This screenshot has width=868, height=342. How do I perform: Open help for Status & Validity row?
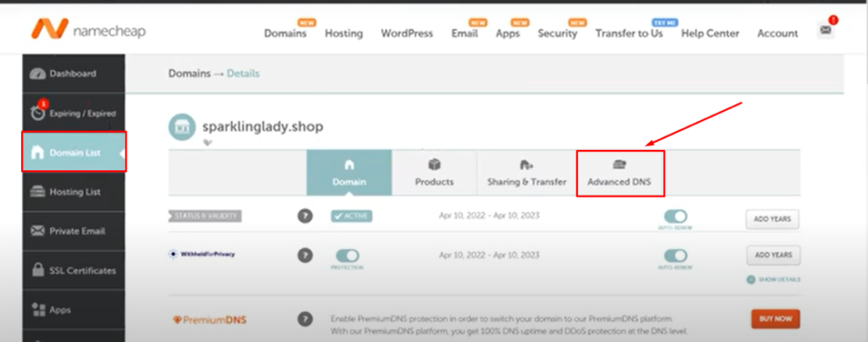point(305,216)
